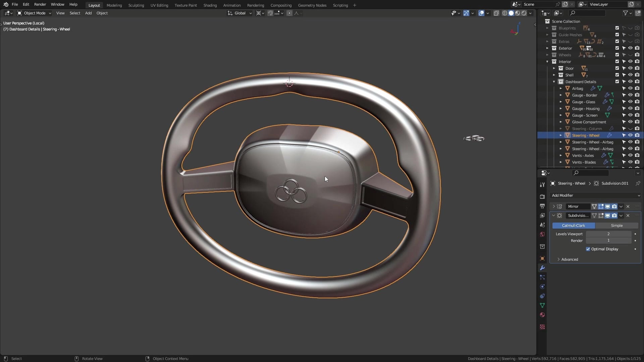This screenshot has height=362, width=644.
Task: Switch viewport to Material Preview shading
Action: click(x=518, y=13)
